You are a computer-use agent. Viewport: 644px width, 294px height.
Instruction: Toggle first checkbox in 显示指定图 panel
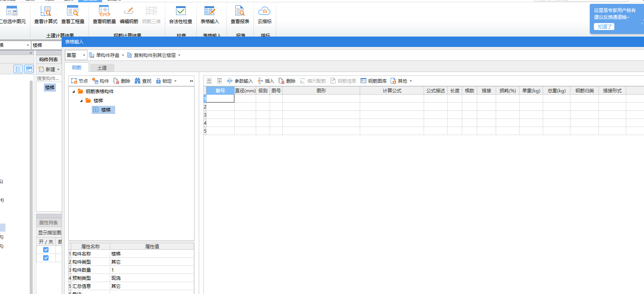point(46,250)
